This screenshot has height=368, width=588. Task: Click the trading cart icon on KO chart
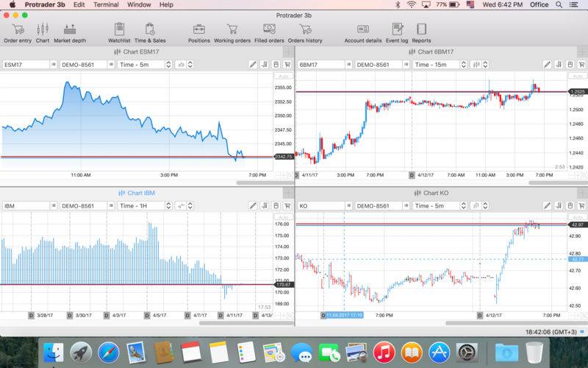click(x=581, y=206)
